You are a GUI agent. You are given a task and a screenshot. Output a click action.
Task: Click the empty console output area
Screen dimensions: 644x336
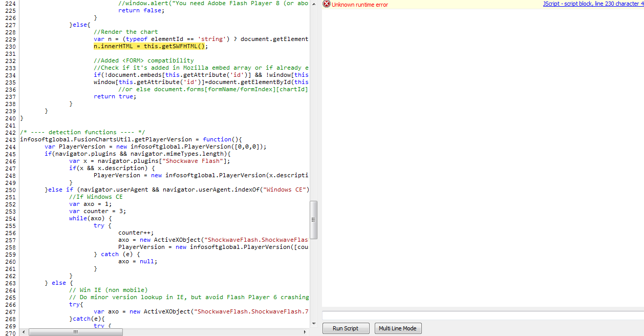tap(482, 154)
